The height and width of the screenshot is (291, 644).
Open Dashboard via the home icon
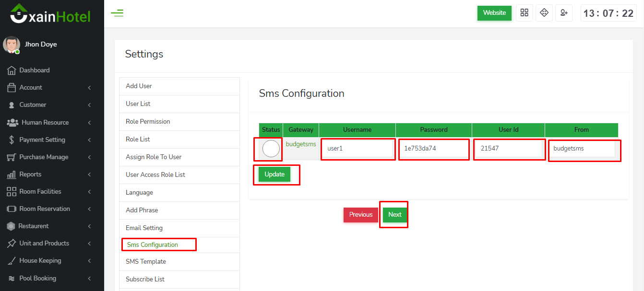click(12, 70)
